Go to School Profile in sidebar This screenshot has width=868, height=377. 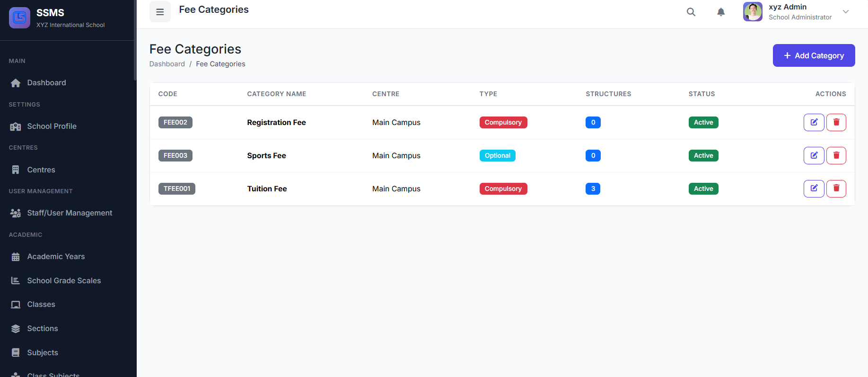[x=52, y=126]
